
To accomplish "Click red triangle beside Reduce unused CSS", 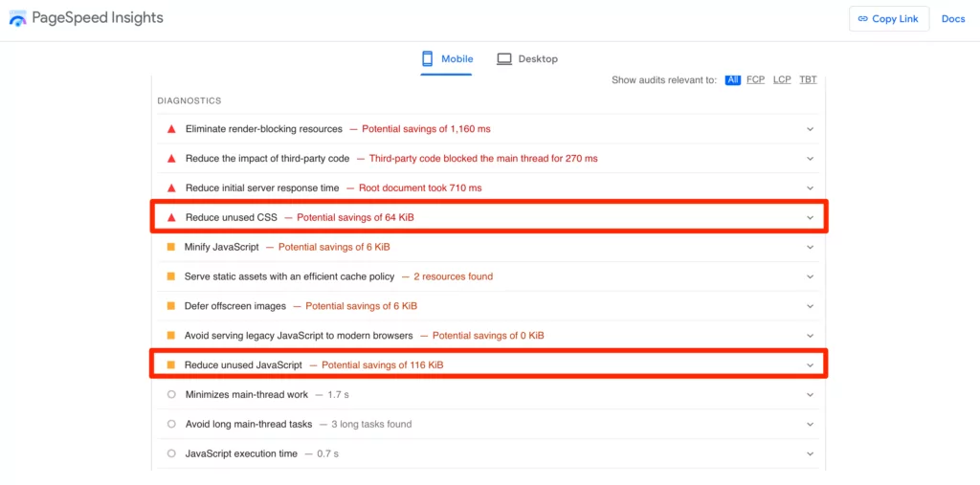I will click(x=171, y=217).
